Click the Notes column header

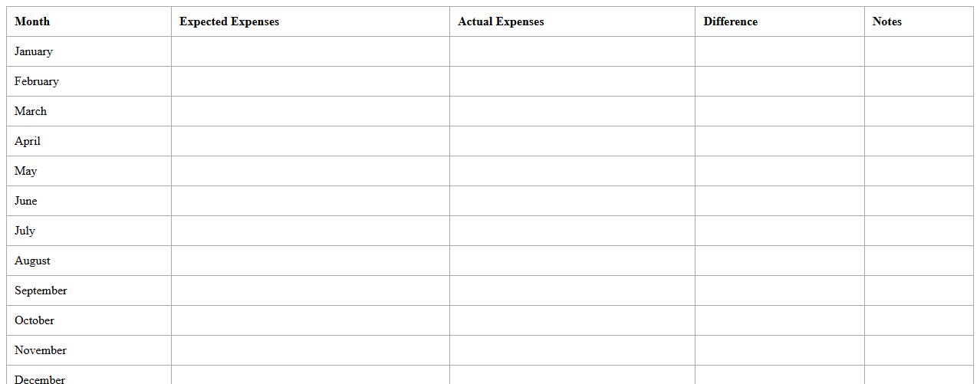click(886, 21)
